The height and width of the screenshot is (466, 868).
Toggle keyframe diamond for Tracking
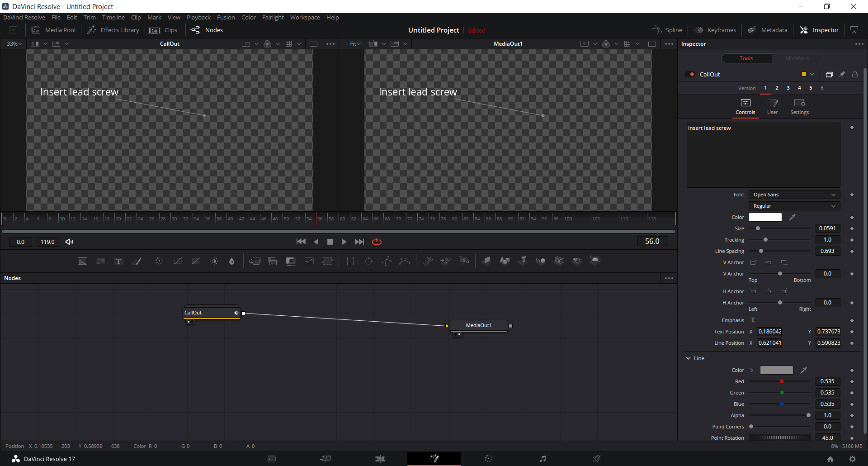point(852,240)
